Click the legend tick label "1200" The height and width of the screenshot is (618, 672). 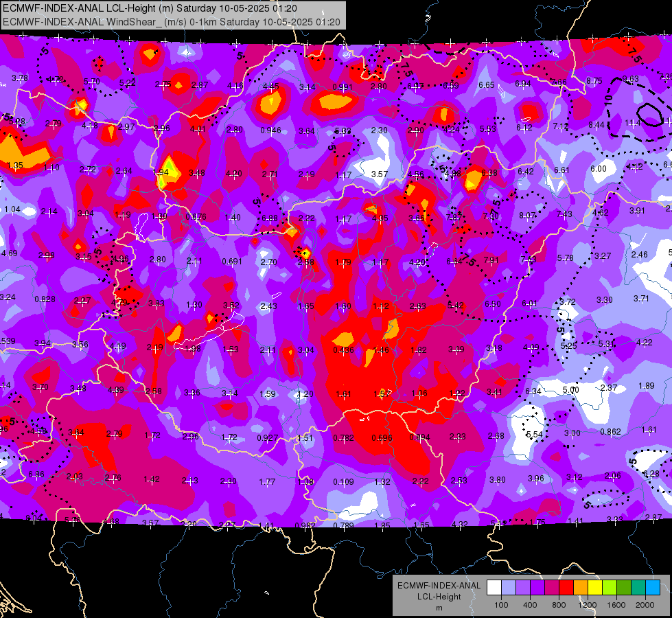(x=588, y=605)
